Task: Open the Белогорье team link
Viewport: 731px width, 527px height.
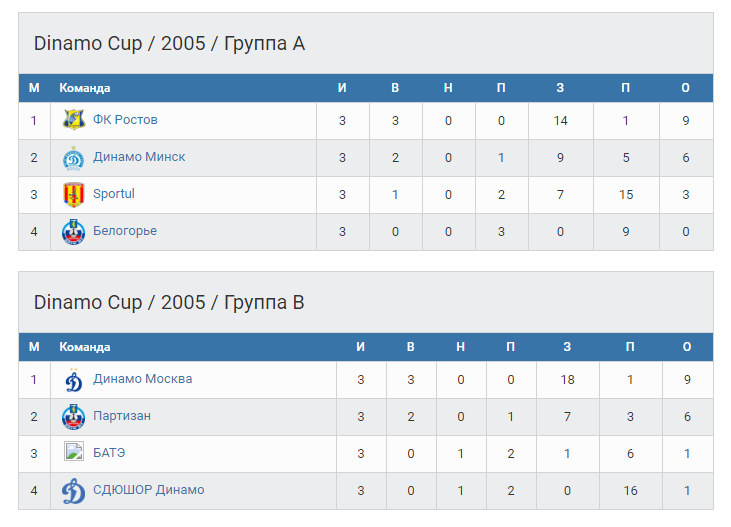Action: pos(125,231)
